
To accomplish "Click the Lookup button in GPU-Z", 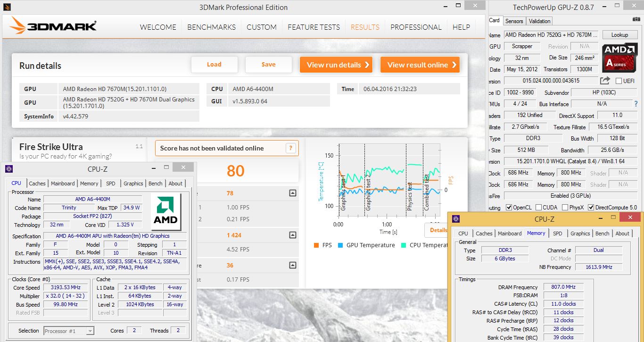I will (619, 35).
